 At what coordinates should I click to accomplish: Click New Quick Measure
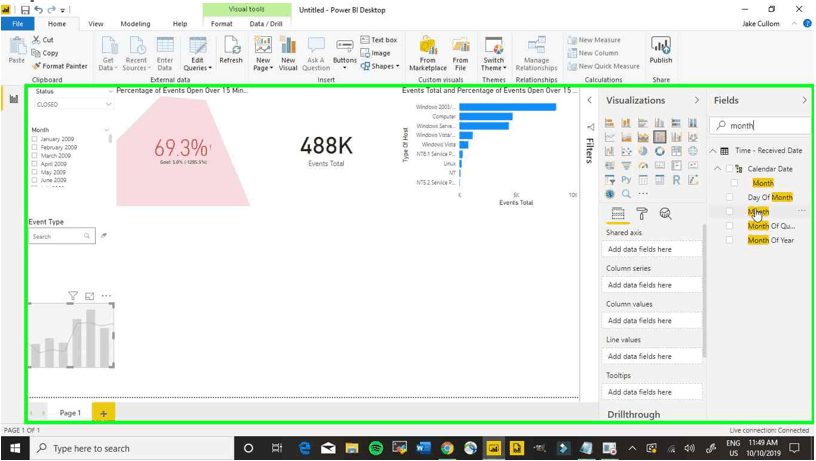click(604, 66)
